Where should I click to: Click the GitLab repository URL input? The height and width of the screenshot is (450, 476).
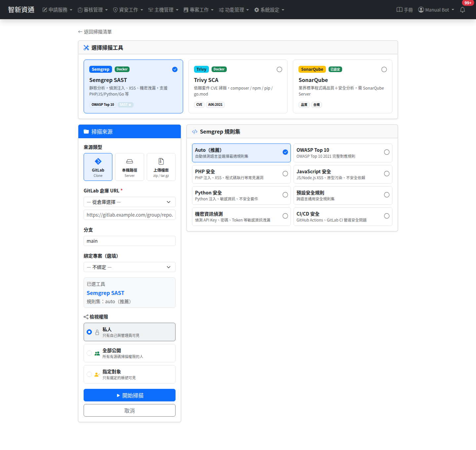130,215
